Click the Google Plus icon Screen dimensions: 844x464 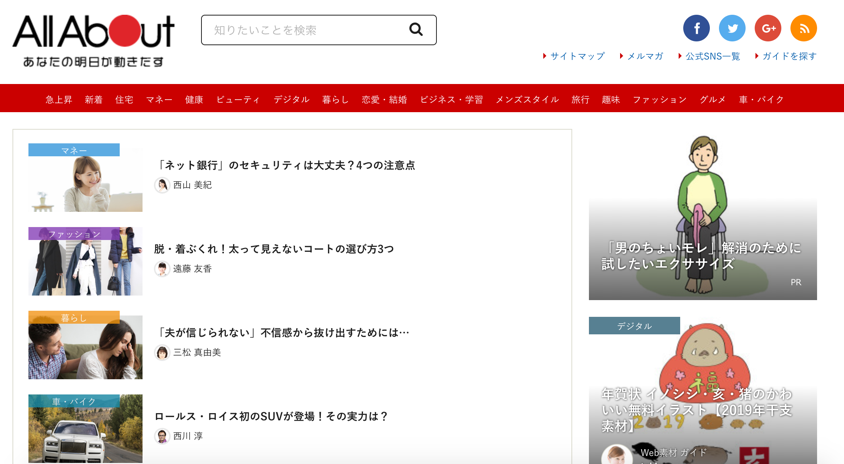[x=767, y=28]
